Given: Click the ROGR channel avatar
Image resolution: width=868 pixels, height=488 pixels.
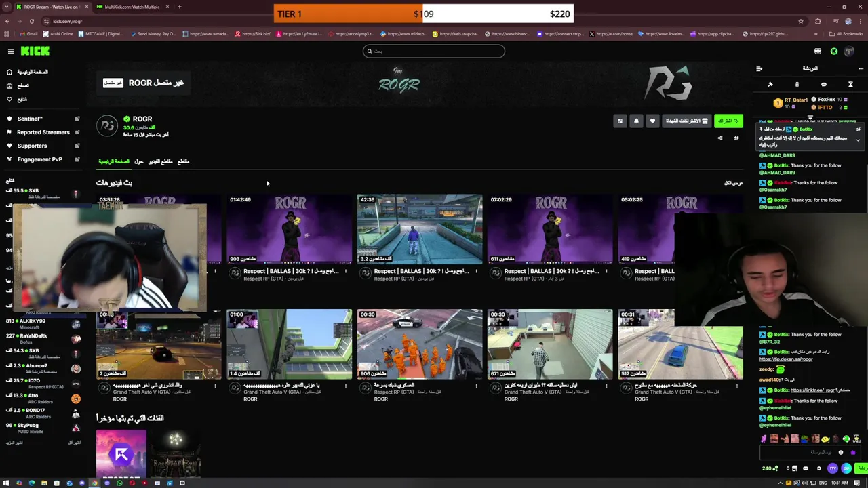Looking at the screenshot, I should pyautogui.click(x=106, y=126).
